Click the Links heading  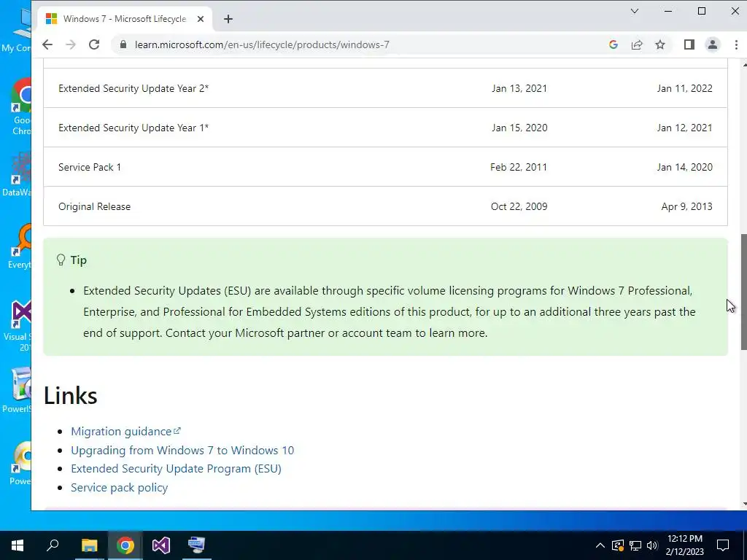71,396
